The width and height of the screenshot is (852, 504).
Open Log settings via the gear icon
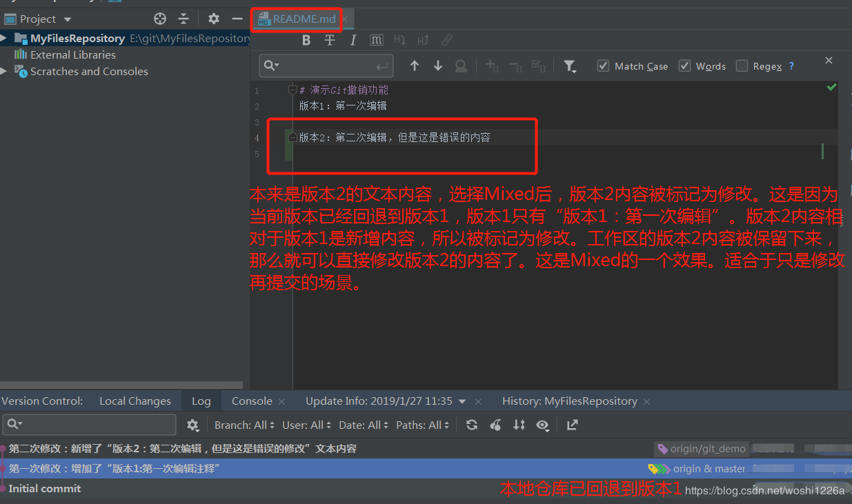click(193, 425)
